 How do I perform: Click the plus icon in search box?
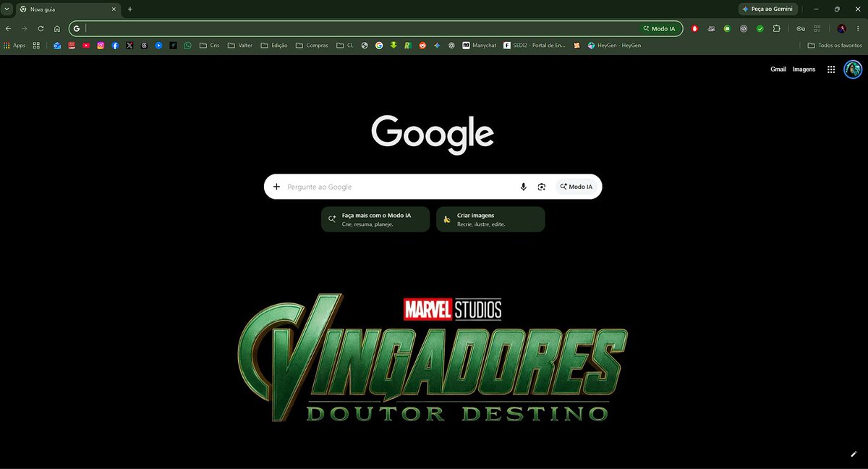[x=276, y=187]
